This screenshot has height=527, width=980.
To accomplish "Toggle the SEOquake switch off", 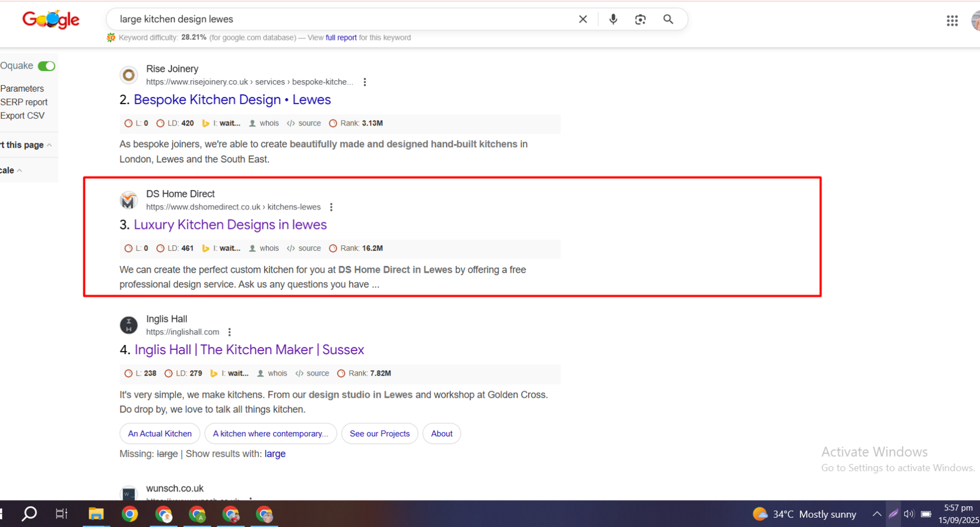I will [x=47, y=66].
